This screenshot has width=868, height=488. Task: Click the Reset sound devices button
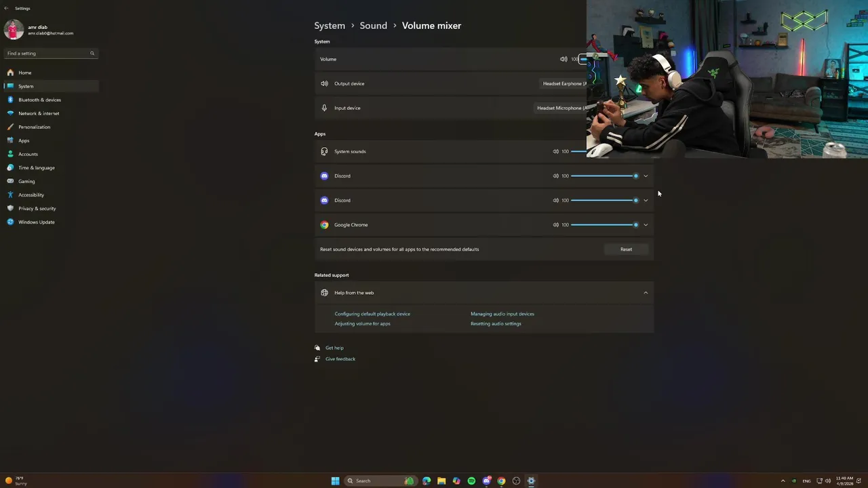[626, 249]
